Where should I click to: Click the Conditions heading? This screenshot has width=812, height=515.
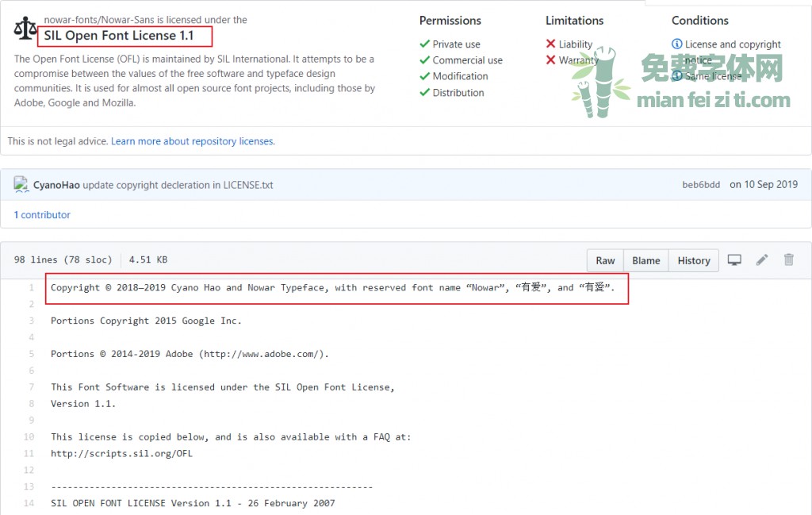[700, 21]
